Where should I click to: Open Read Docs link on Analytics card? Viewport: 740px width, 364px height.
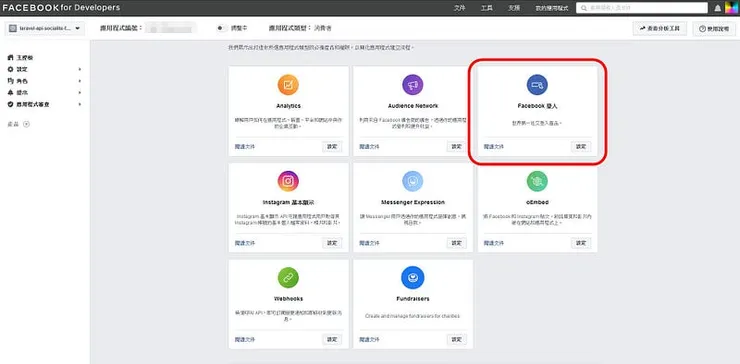click(244, 147)
